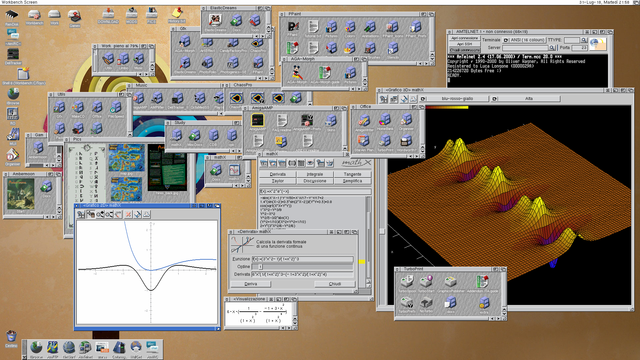Click the Tangente button in mathX

pos(352,174)
